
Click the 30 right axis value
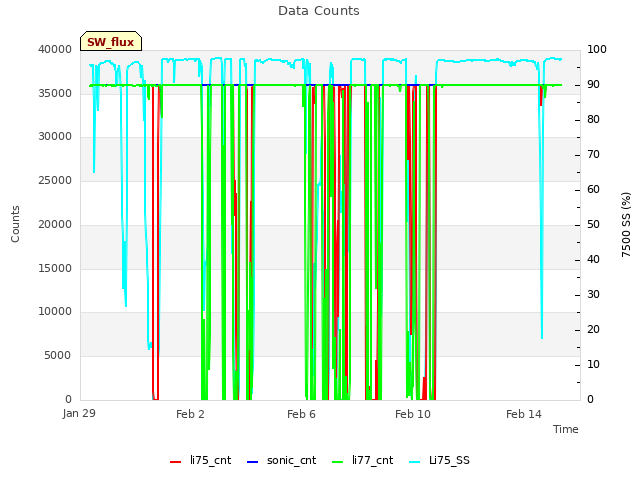pos(593,295)
